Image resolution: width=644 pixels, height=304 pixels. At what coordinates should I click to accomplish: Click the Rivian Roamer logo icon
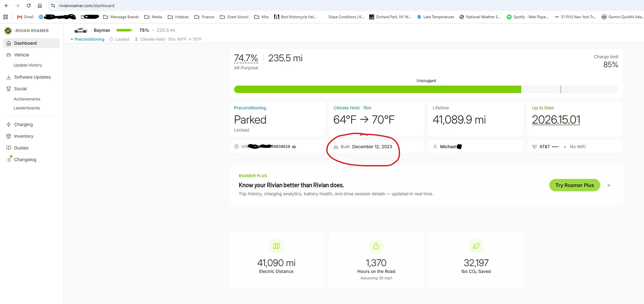[8, 30]
